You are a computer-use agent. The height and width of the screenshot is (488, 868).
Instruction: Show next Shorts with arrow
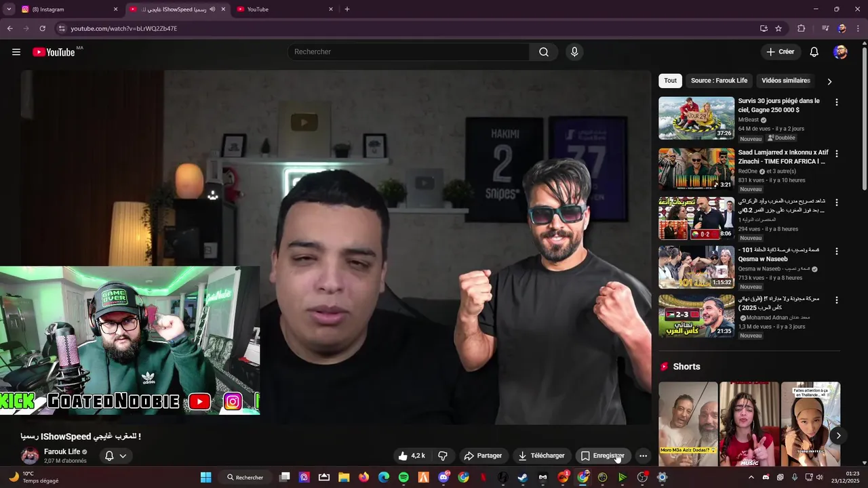click(x=838, y=436)
